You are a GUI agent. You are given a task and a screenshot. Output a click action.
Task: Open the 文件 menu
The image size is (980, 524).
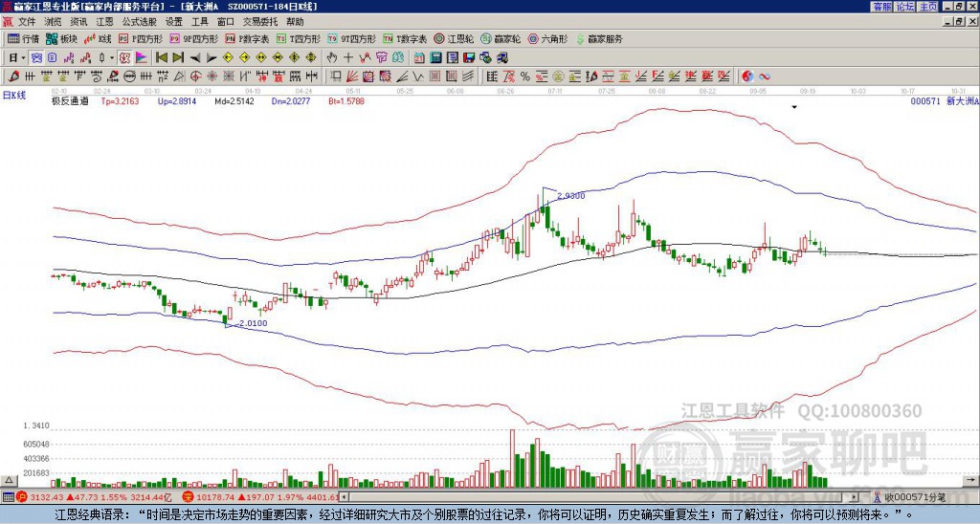[x=27, y=22]
